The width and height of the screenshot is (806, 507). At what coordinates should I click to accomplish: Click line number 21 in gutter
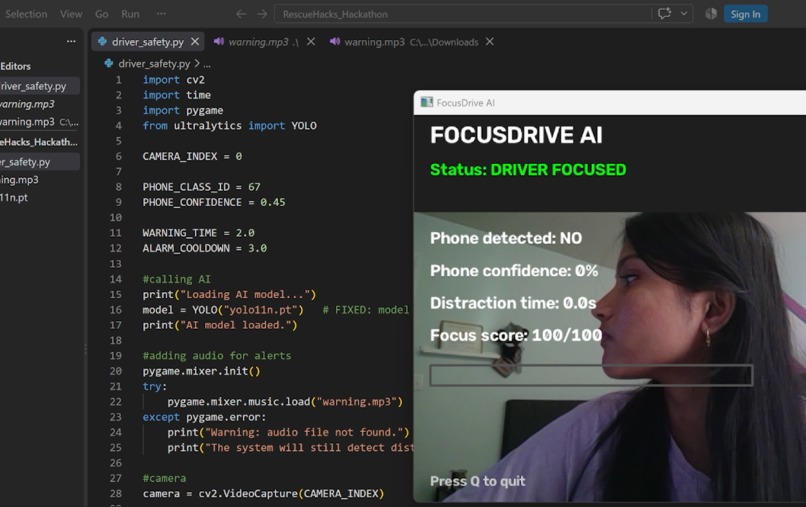(116, 386)
